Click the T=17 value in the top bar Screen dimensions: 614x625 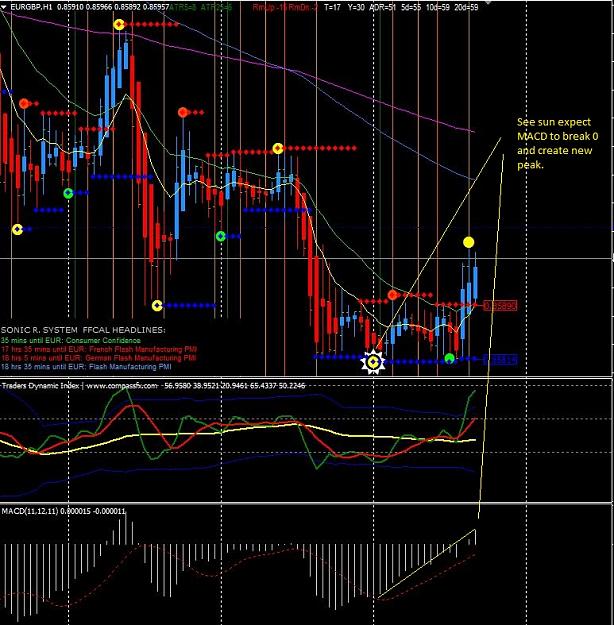[x=333, y=7]
